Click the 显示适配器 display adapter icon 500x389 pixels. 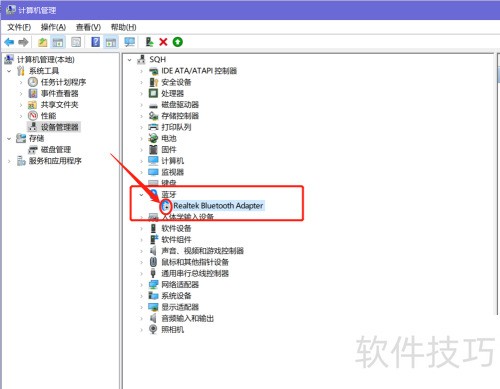153,307
